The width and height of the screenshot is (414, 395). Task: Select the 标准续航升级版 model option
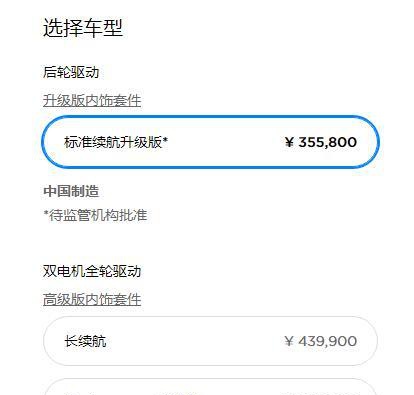coord(210,142)
